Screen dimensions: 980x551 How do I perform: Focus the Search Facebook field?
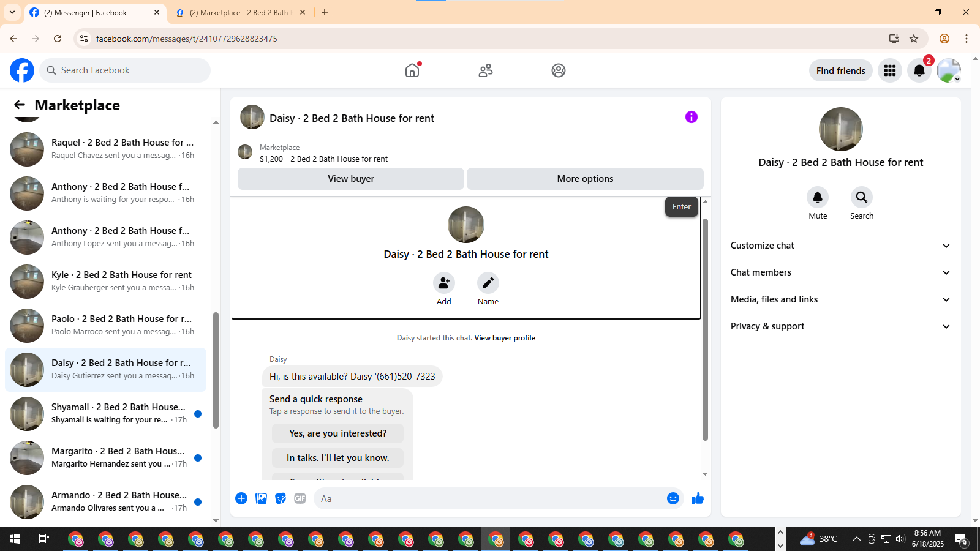coord(125,70)
